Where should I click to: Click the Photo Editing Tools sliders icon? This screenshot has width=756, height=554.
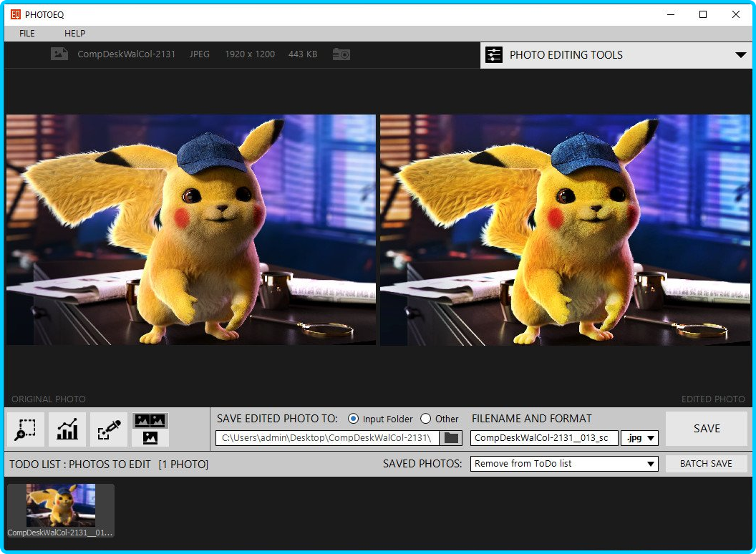pyautogui.click(x=494, y=55)
